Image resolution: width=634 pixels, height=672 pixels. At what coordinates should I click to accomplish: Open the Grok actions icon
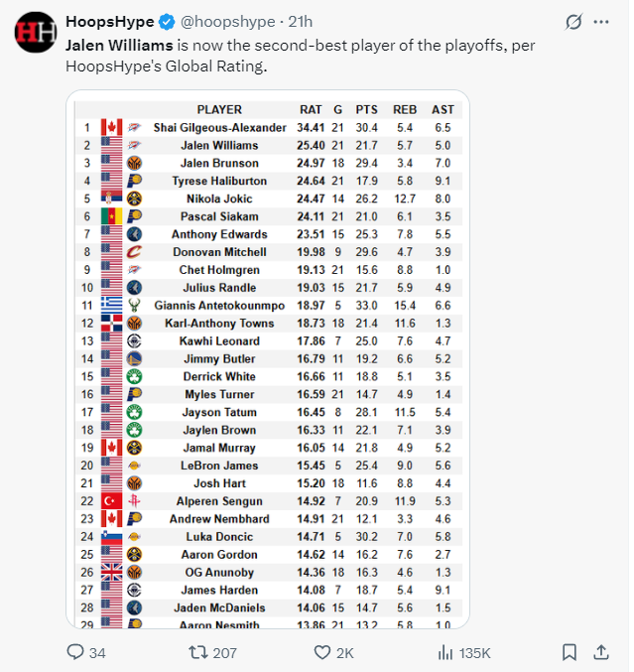[x=572, y=22]
